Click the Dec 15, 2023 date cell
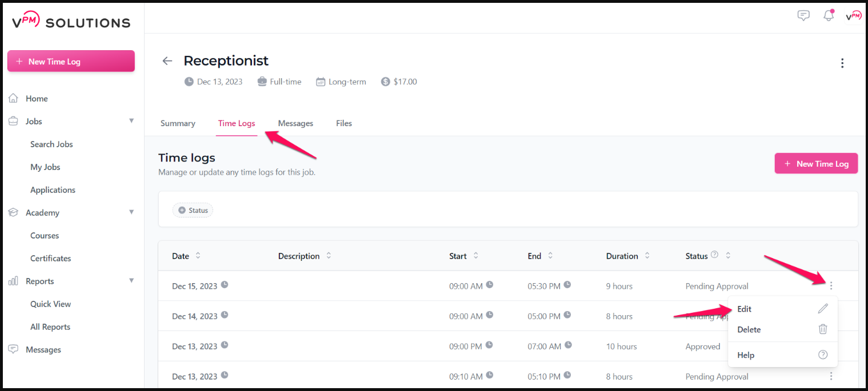868x391 pixels. point(194,286)
